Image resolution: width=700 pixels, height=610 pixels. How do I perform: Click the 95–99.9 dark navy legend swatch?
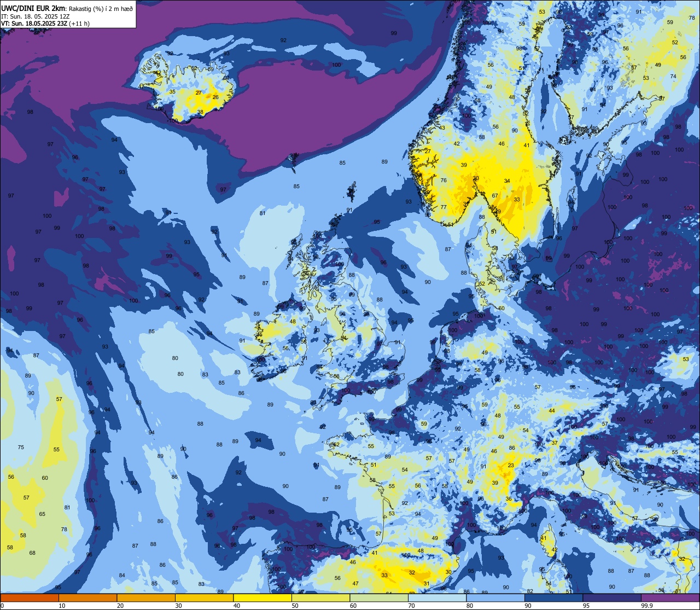pyautogui.click(x=612, y=597)
